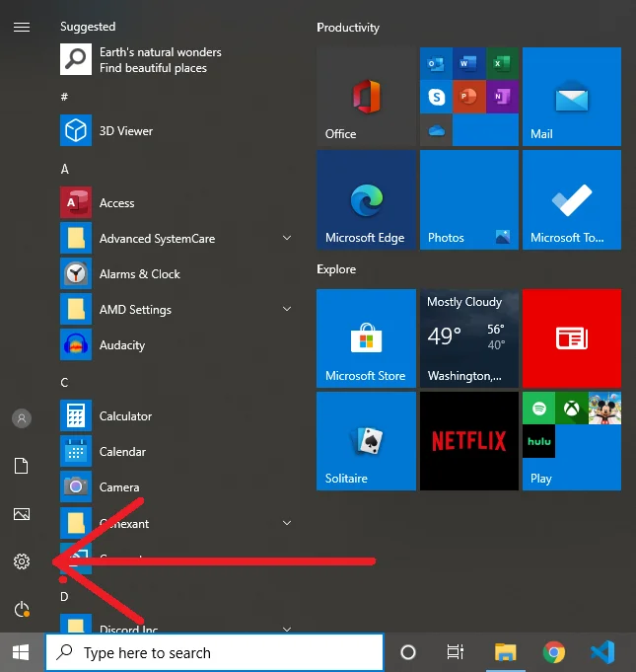The width and height of the screenshot is (636, 672).
Task: Expand the Conexant folder chevron
Action: coord(287,523)
